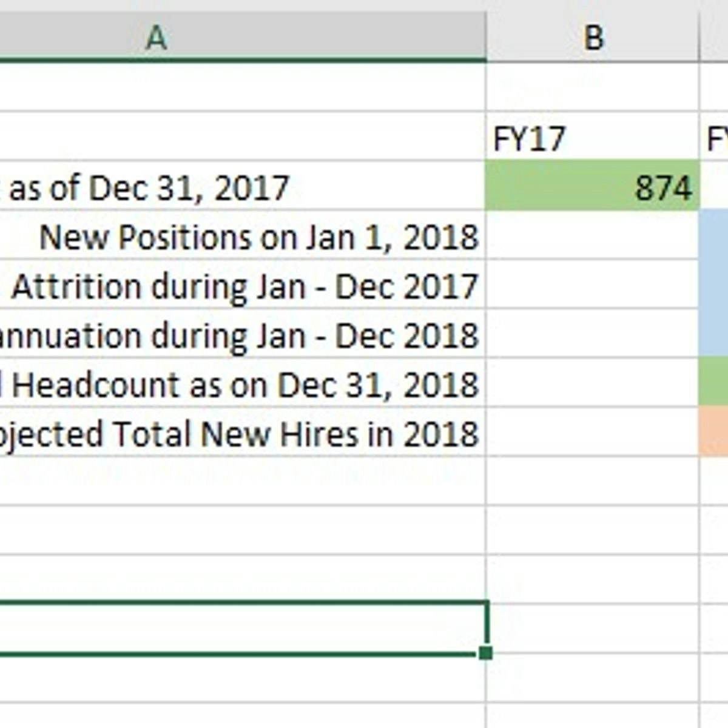This screenshot has height=728, width=728.
Task: Select the column B header
Action: 593,38
